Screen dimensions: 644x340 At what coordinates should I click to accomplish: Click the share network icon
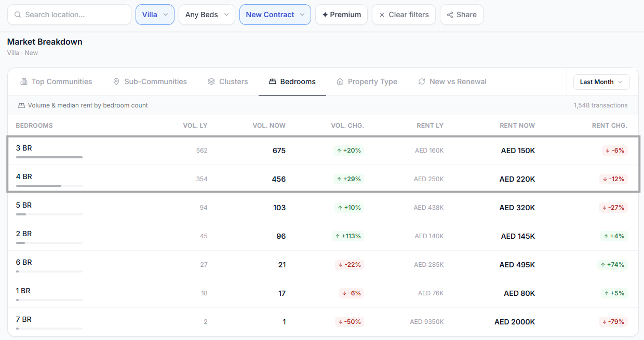(x=450, y=15)
